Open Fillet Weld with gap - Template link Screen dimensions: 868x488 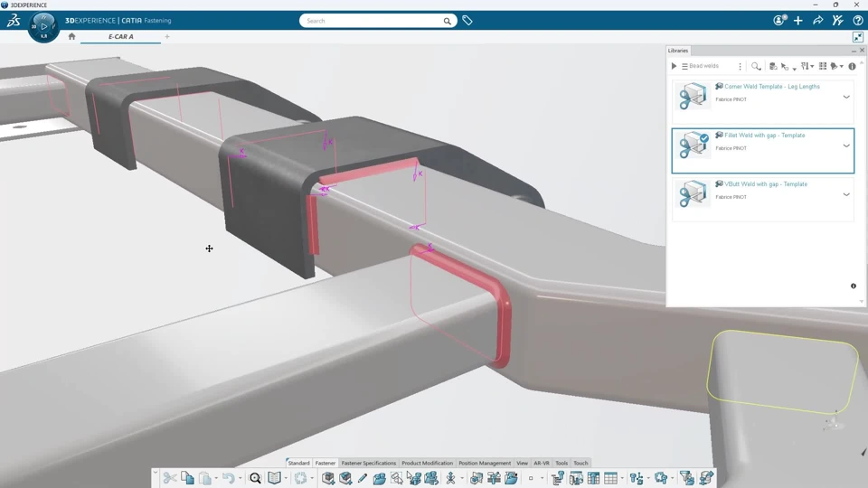click(x=765, y=135)
